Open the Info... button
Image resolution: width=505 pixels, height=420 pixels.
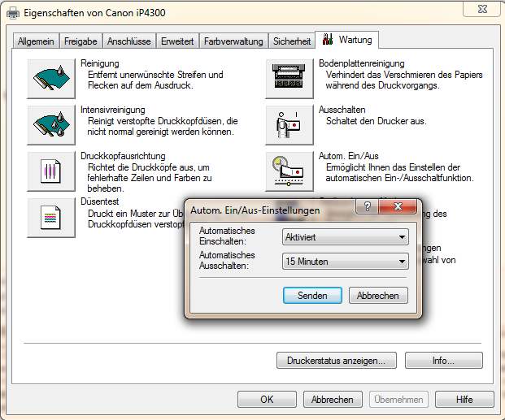click(x=443, y=361)
